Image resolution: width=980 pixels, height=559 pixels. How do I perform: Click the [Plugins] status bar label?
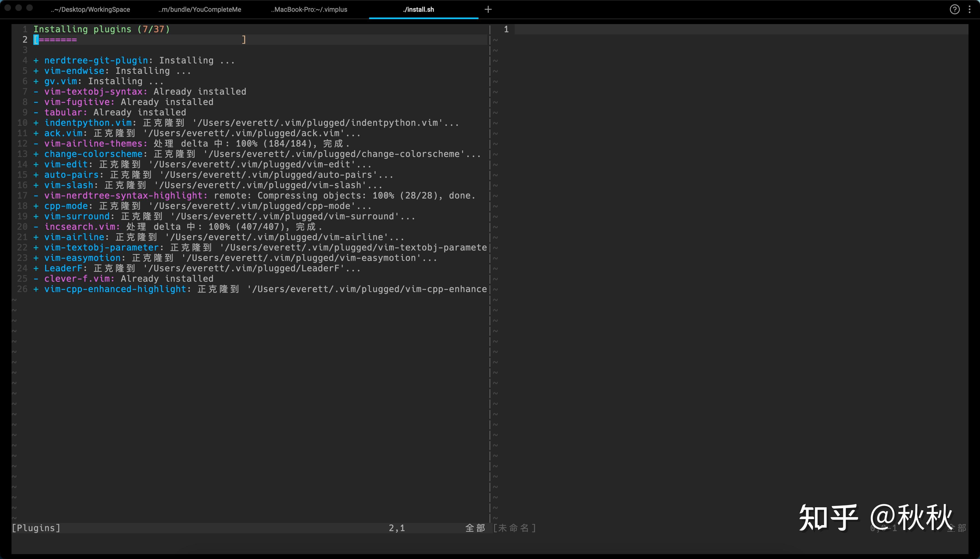pos(36,528)
